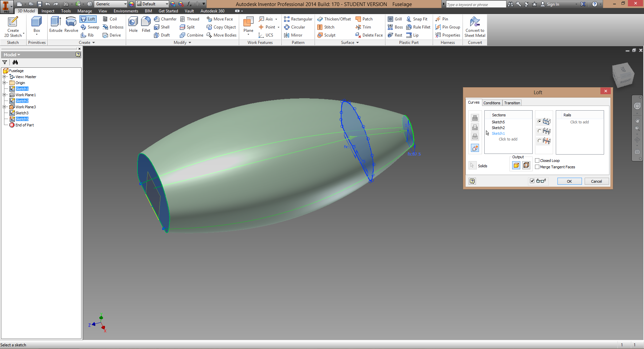
Task: Confirm the loft by clicking OK
Action: [569, 181]
